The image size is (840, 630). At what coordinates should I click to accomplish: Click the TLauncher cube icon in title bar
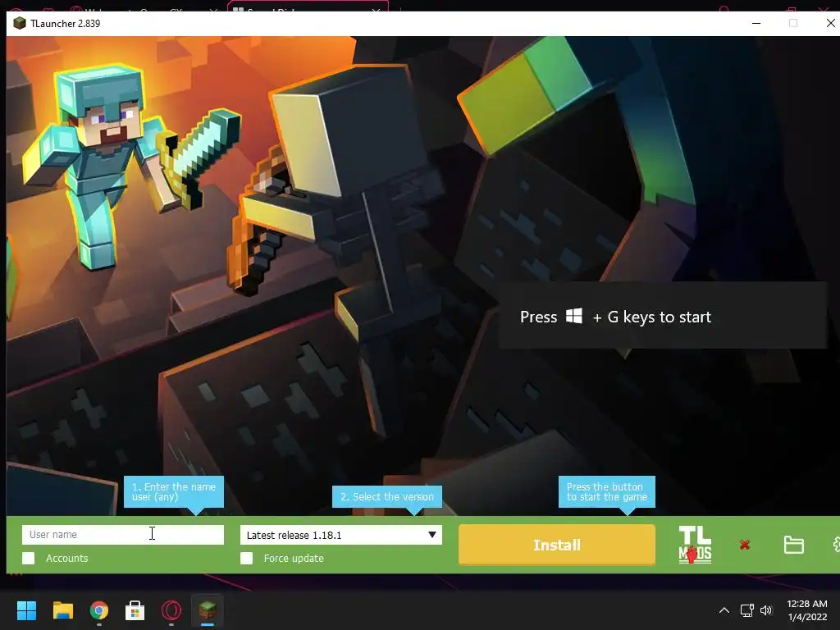[20, 24]
